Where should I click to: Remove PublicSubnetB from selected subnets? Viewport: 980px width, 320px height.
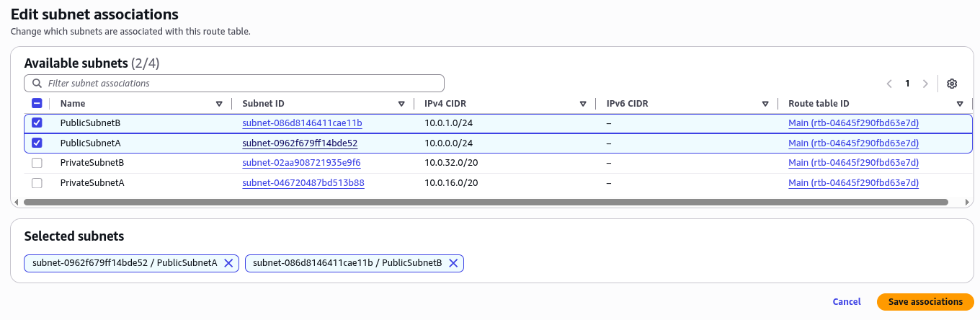pyautogui.click(x=453, y=263)
